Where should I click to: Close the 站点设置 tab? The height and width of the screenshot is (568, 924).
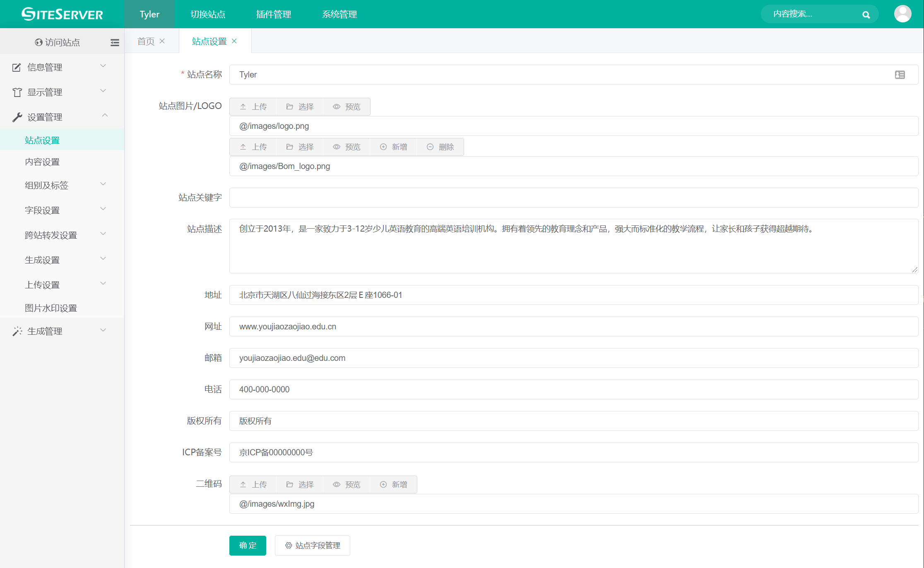coord(234,41)
